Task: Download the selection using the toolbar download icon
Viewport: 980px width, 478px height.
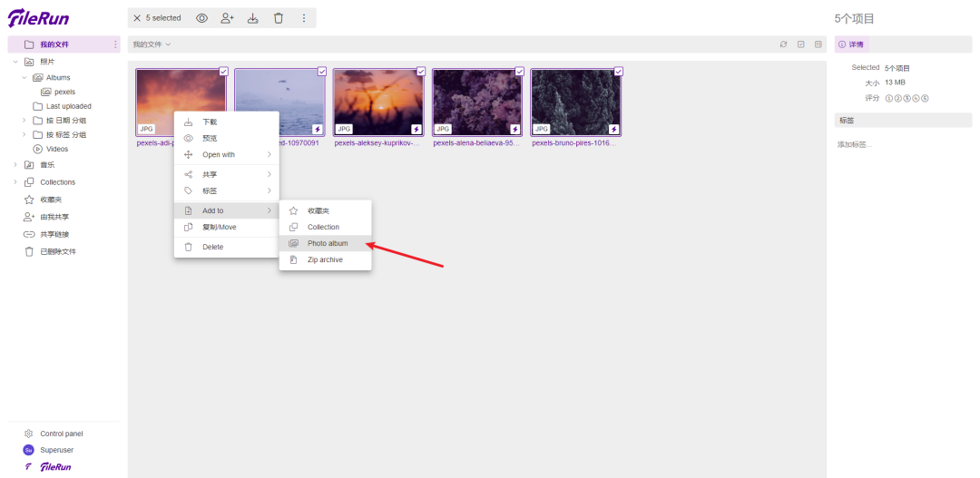Action: [252, 18]
